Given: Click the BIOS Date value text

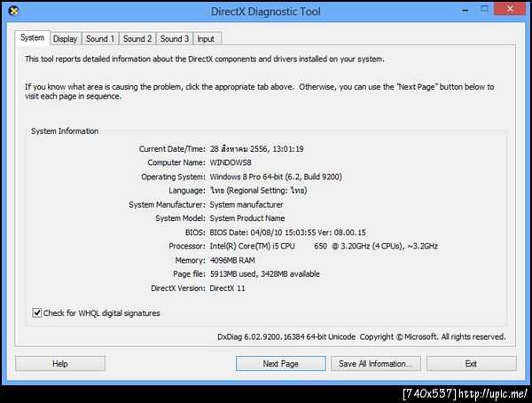Looking at the screenshot, I should pos(287,233).
